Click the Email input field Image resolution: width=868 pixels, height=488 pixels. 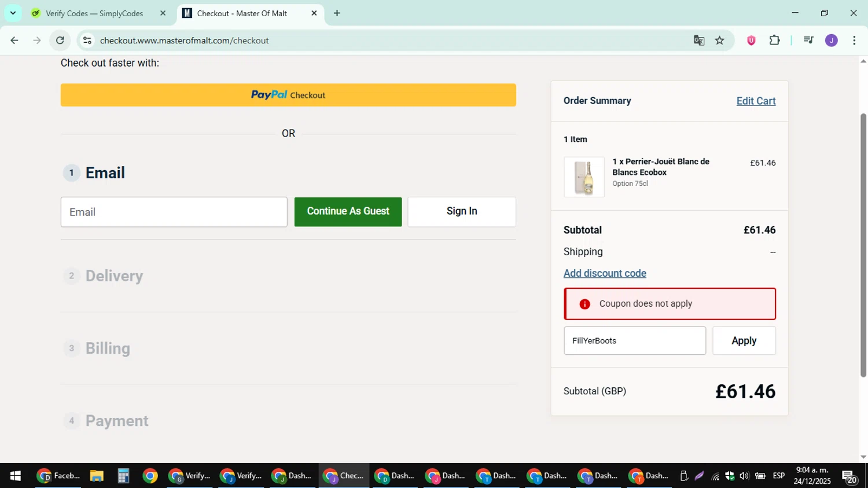174,212
